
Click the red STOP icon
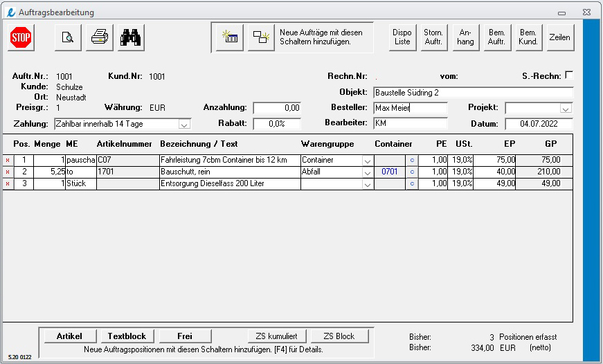21,37
